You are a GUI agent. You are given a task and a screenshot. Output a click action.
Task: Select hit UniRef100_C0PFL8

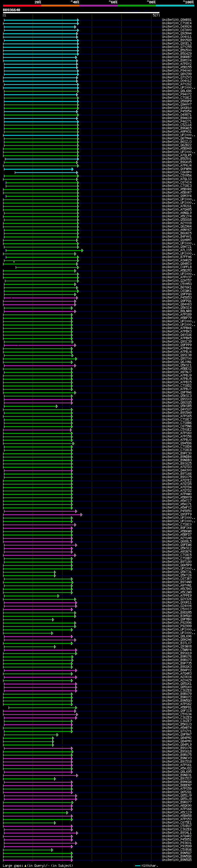[x=177, y=267]
